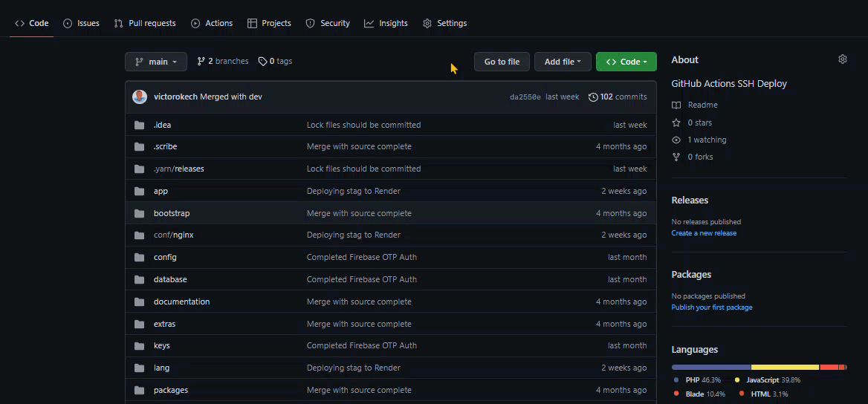This screenshot has width=868, height=404.
Task: Click the folder icon beside keys
Action: [x=140, y=346]
